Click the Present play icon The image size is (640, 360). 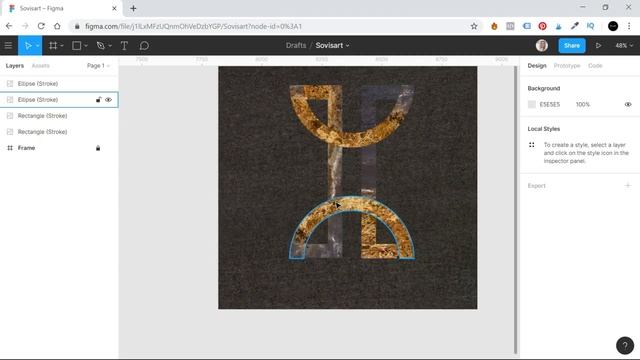[598, 46]
